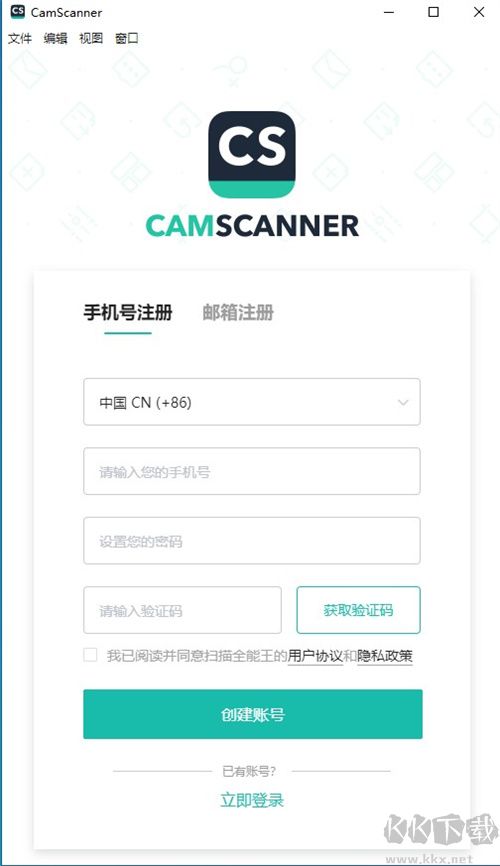Select the 手机号注册 tab
This screenshot has height=866, width=500.
click(x=128, y=313)
